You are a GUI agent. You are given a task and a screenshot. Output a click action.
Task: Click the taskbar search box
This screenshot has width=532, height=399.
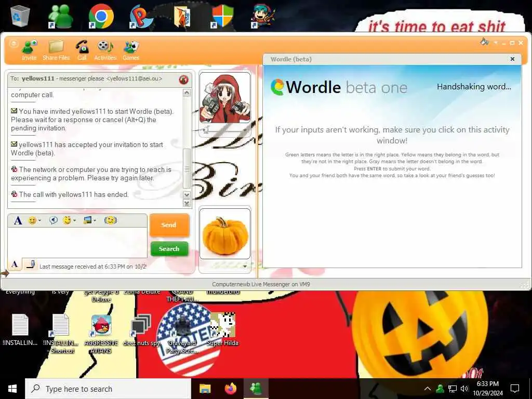(x=108, y=389)
